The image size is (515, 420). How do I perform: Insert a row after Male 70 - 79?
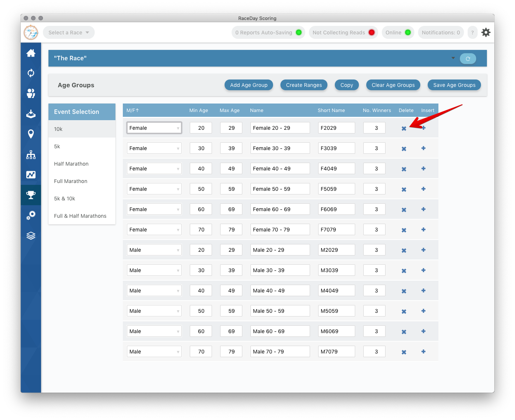[x=423, y=352]
